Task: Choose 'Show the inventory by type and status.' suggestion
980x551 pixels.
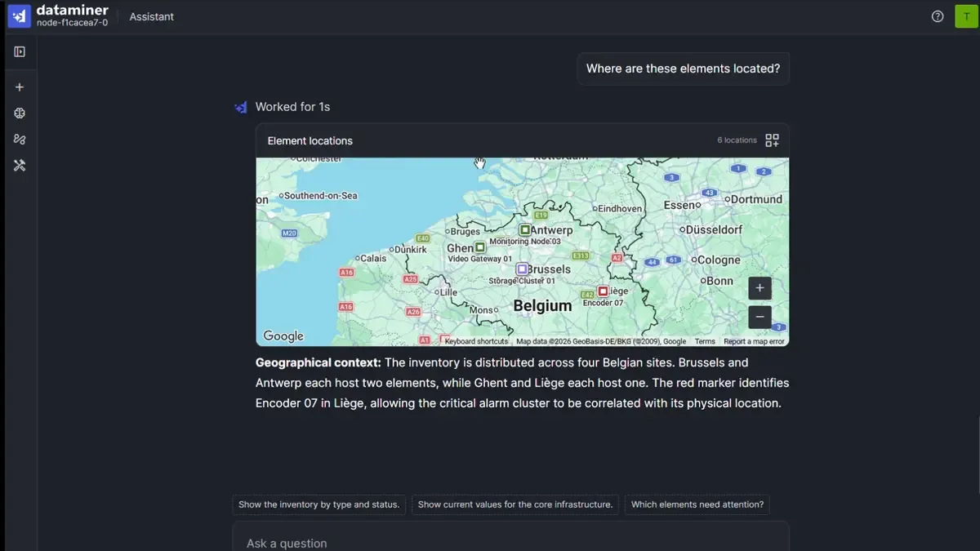Action: point(319,504)
